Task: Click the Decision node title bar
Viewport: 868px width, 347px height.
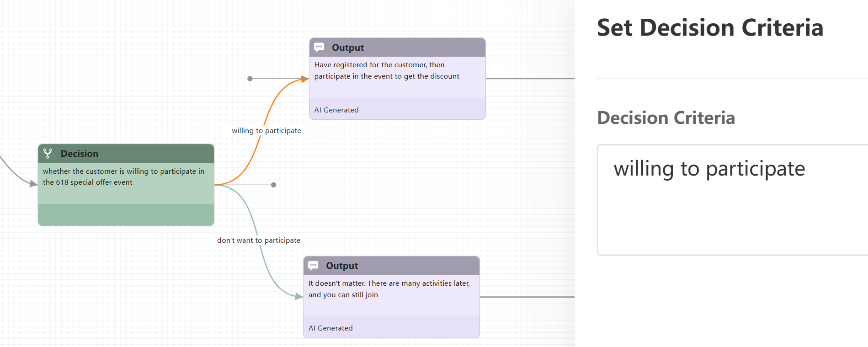Action: (x=137, y=154)
